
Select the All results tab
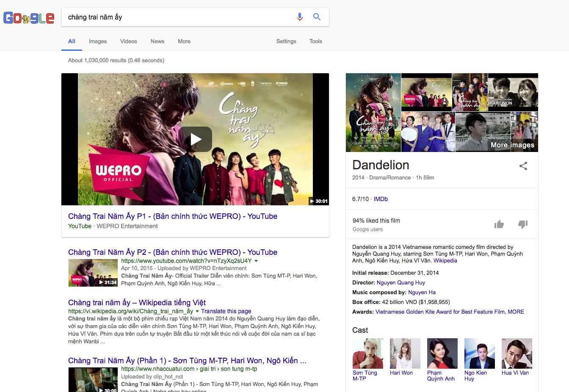72,41
